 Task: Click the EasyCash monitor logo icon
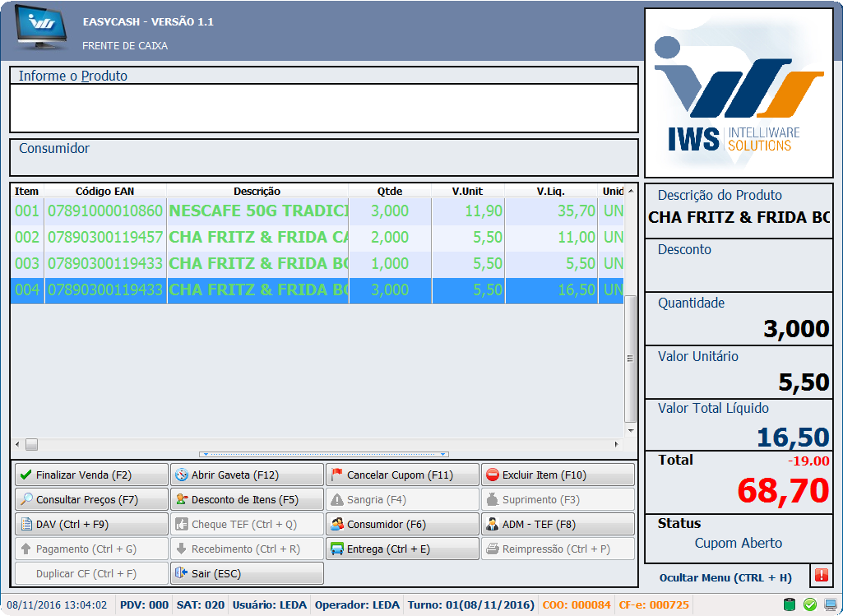click(41, 28)
